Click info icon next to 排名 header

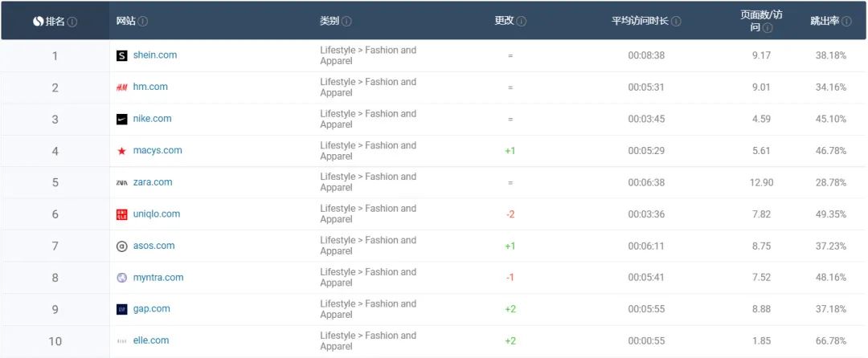coord(73,21)
